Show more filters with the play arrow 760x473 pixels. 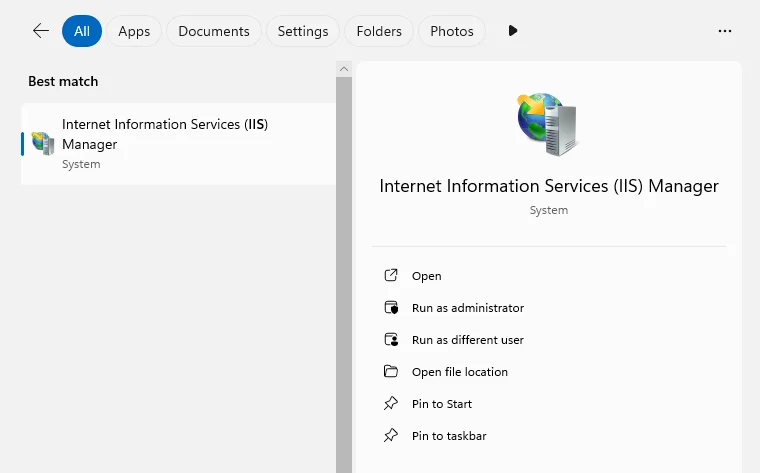[x=513, y=31]
